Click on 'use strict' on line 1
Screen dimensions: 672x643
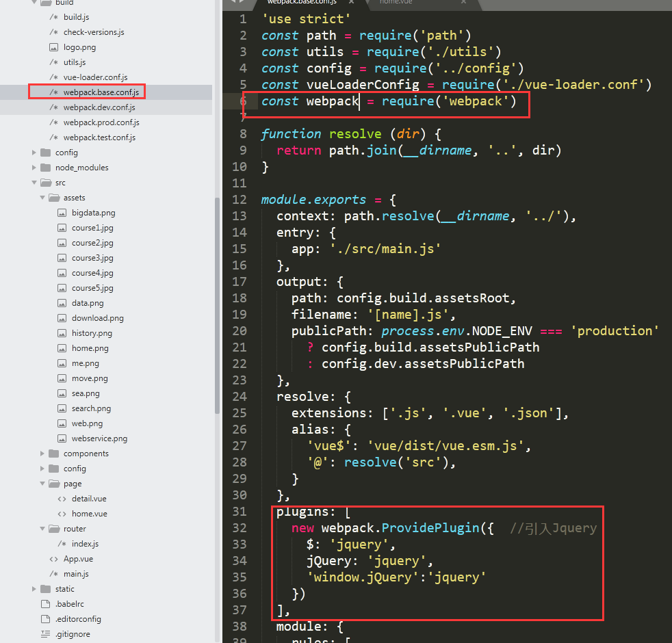pyautogui.click(x=307, y=19)
